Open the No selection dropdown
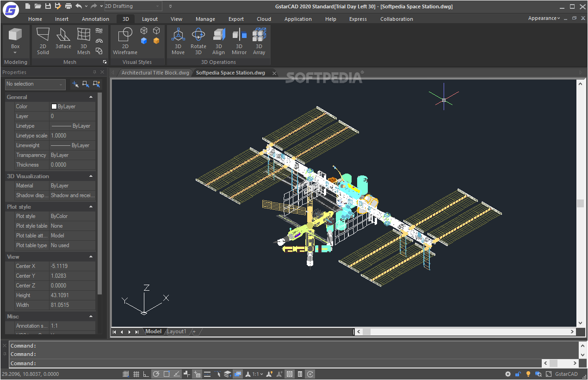The height and width of the screenshot is (380, 588). point(35,84)
